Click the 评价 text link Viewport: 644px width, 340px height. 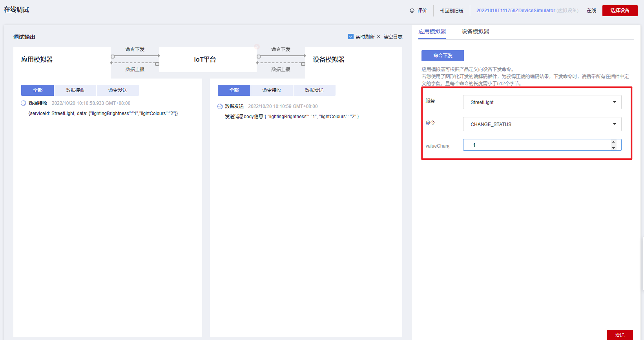422,11
